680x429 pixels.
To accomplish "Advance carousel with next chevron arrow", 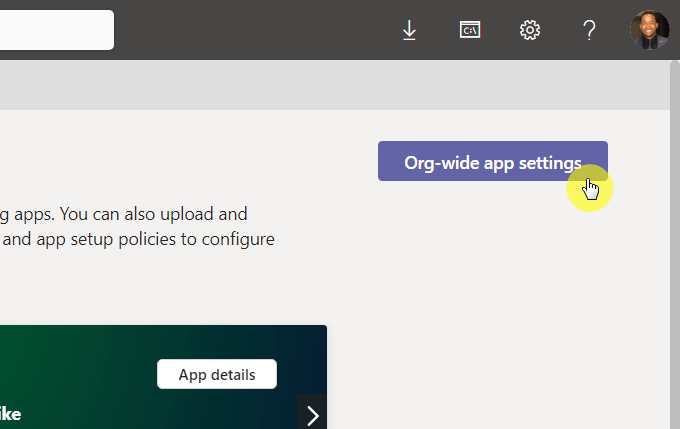I will pyautogui.click(x=312, y=415).
